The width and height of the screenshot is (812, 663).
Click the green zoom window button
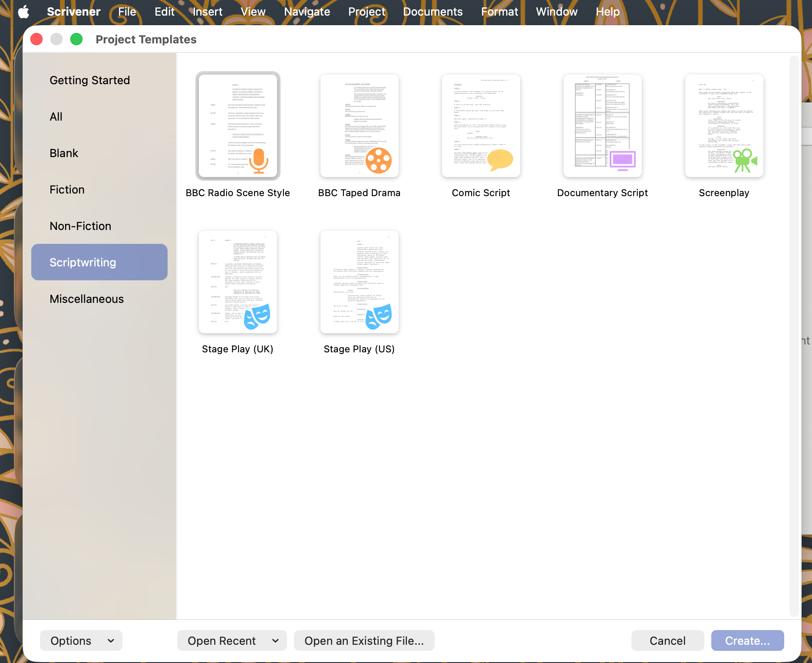click(x=76, y=39)
